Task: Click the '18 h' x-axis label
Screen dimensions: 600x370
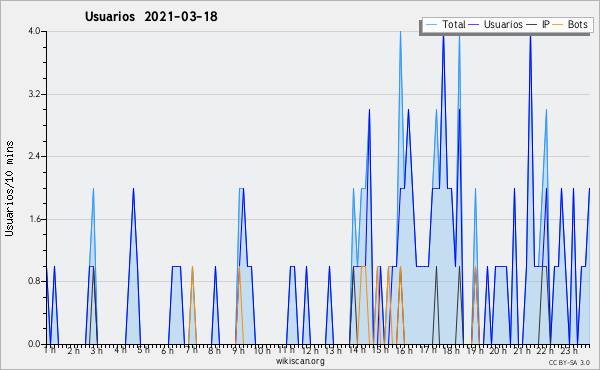Action: coord(452,350)
